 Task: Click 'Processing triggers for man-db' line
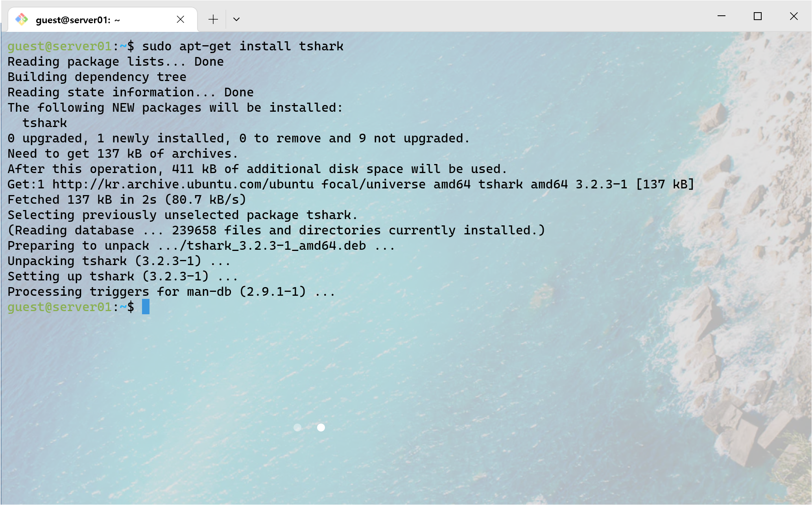pos(172,291)
